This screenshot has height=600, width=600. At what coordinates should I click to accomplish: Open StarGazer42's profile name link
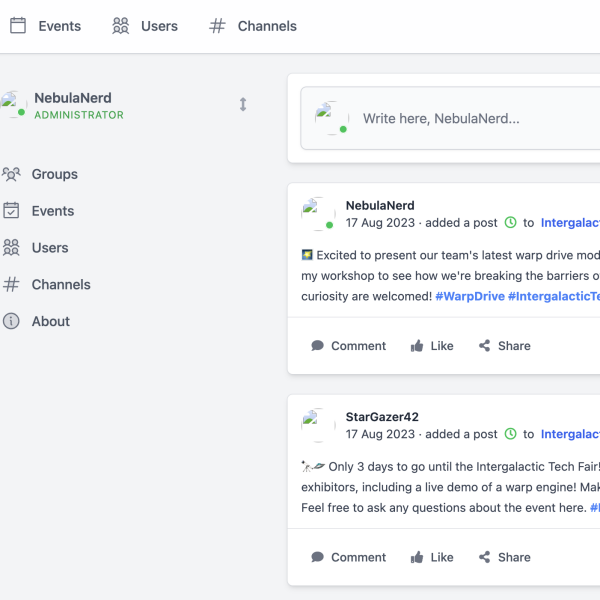coord(382,417)
